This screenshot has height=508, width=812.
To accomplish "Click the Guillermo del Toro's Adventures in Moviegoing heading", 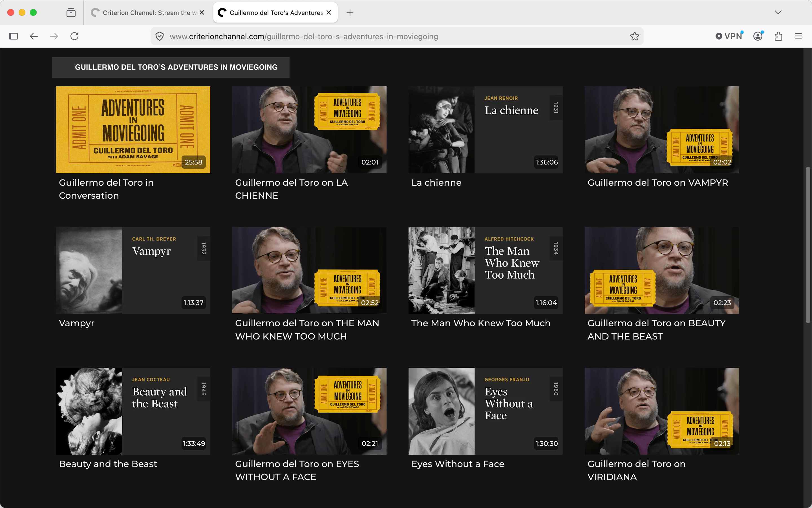I will pos(176,67).
